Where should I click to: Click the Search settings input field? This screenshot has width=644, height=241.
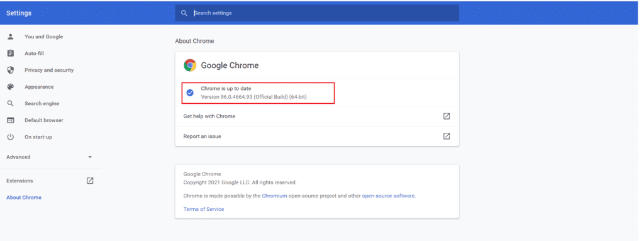click(x=317, y=13)
